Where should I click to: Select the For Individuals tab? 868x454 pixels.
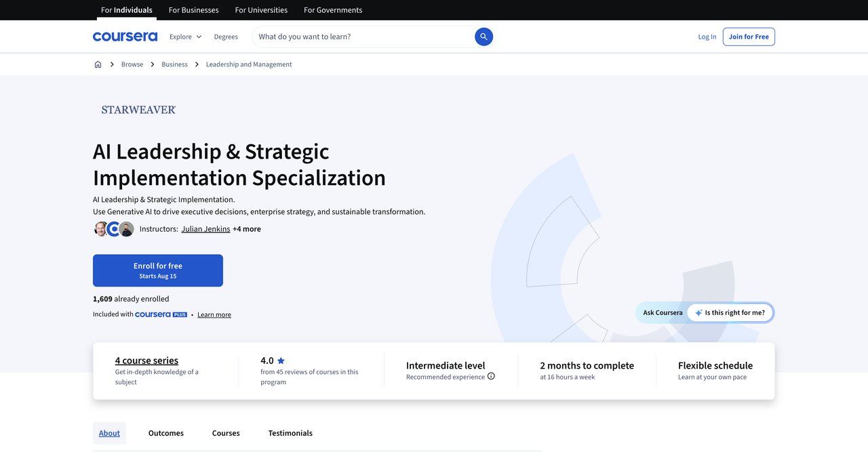coord(127,10)
